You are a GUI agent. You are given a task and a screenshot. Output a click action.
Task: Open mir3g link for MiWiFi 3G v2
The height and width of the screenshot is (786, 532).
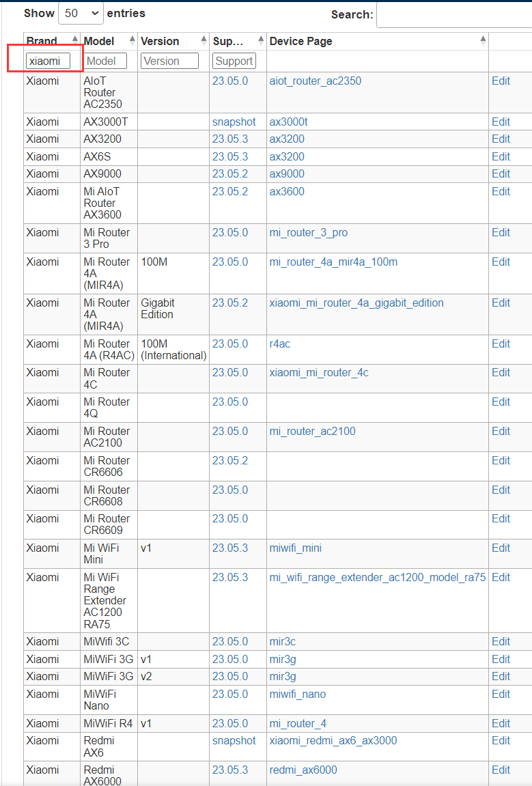point(283,676)
